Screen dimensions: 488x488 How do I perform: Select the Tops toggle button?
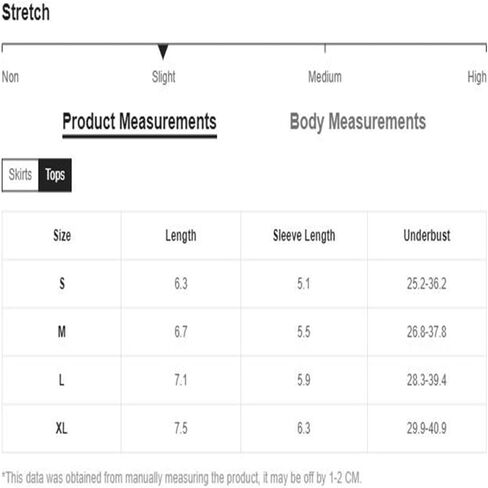pos(55,175)
